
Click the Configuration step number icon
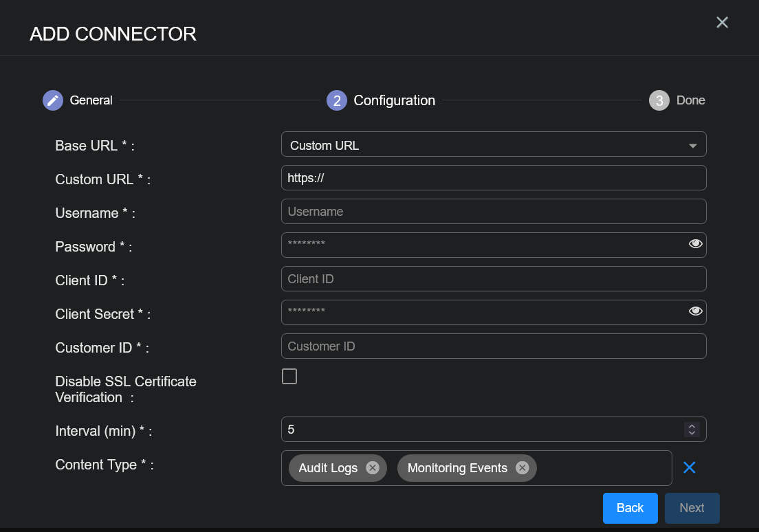point(337,100)
